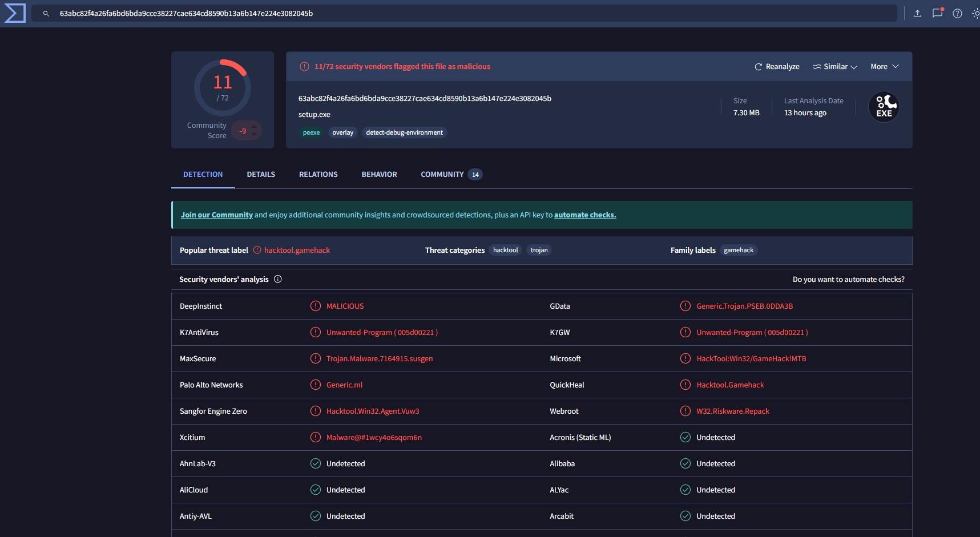Upvote the community score with the up arrow
This screenshot has height=537, width=980.
pos(254,127)
